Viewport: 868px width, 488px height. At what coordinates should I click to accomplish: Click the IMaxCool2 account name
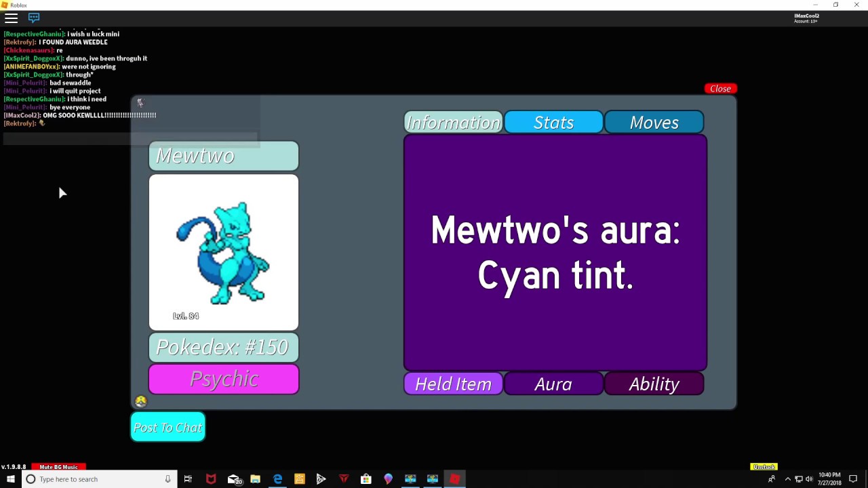point(806,16)
